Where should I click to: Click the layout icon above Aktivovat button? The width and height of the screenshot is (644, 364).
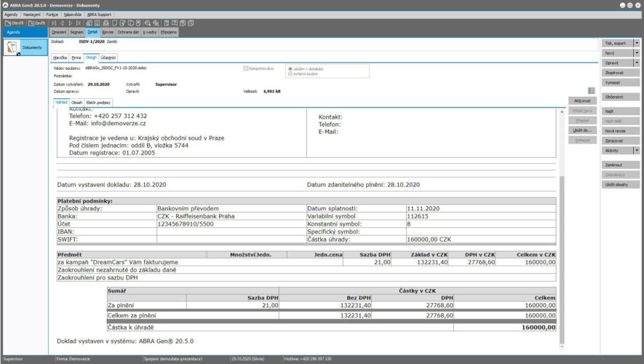592,90
